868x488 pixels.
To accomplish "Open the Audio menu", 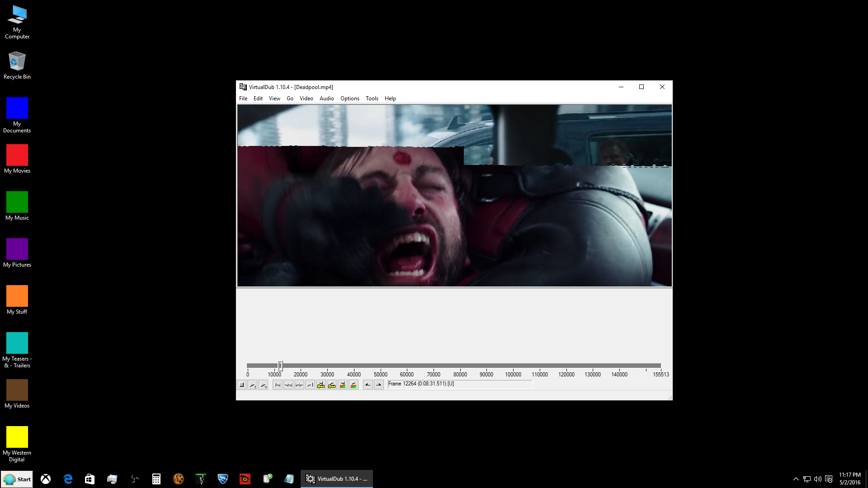I will point(326,99).
